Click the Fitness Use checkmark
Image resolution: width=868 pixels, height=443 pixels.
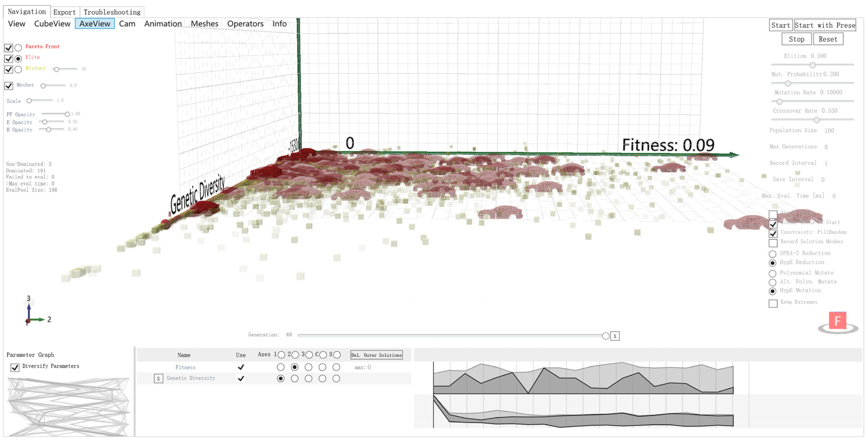pos(241,367)
